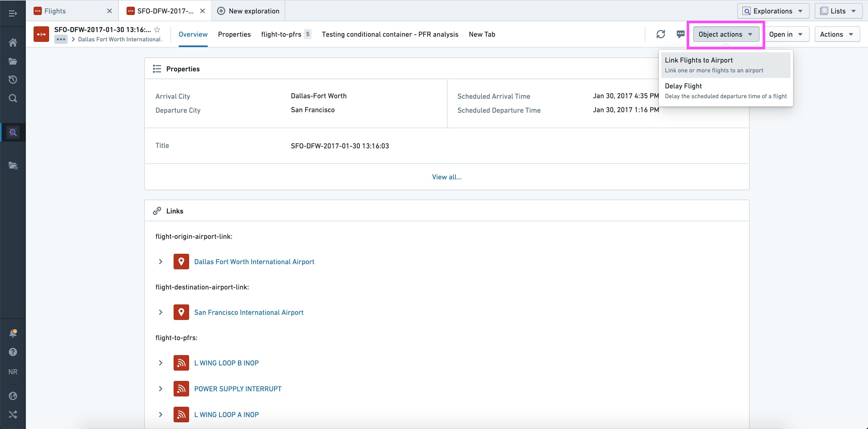
Task: Click POWER SUPPLY INTERRUPT feed icon
Action: point(181,389)
